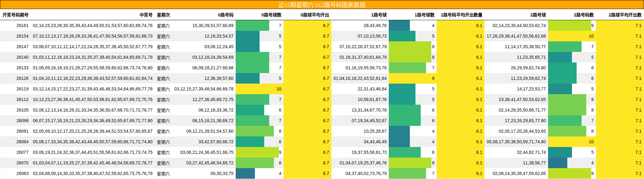
Task: Select the 1路号球 column header
Action: pos(379,15)
